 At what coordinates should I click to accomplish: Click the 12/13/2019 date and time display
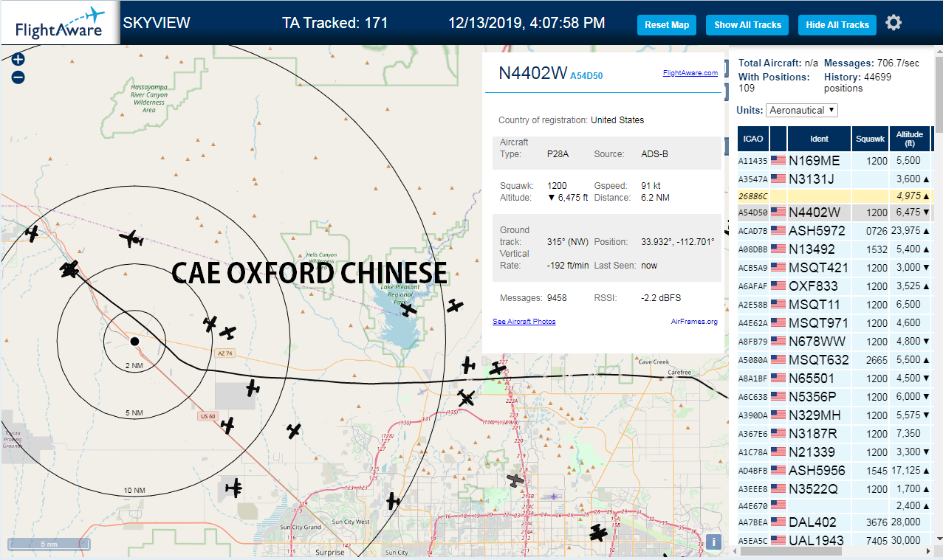[527, 23]
